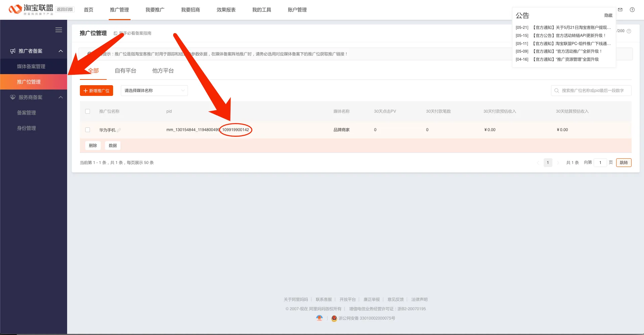Switch to the 全部 tab
This screenshot has height=335, width=644.
tap(93, 71)
